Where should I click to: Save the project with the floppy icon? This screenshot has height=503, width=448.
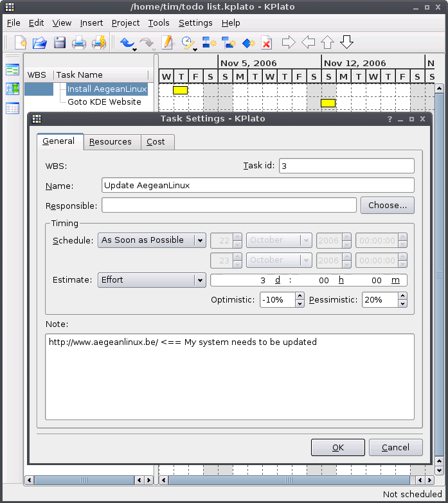(x=60, y=42)
